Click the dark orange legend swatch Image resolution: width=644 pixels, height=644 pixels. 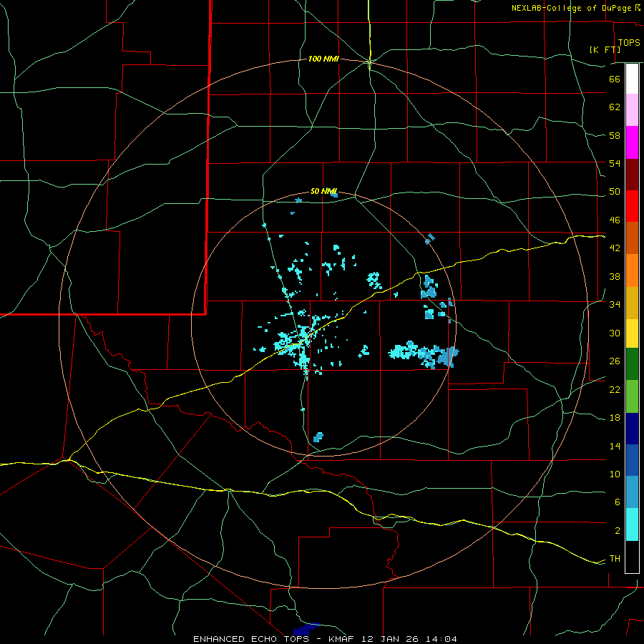pos(632,238)
